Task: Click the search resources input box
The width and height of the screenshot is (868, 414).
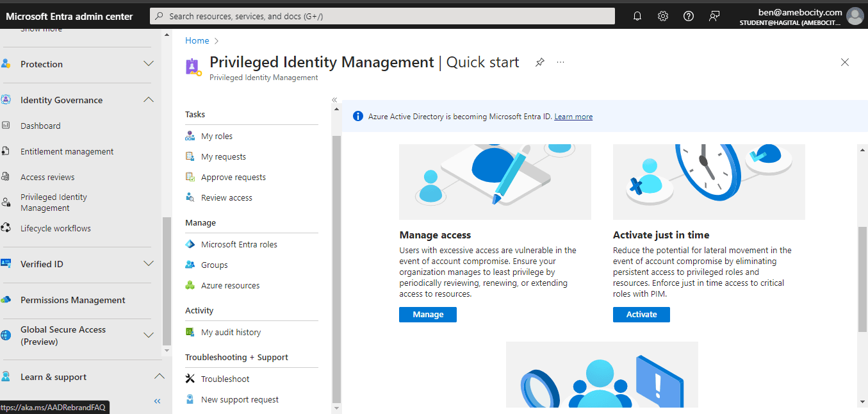Action: [x=382, y=16]
